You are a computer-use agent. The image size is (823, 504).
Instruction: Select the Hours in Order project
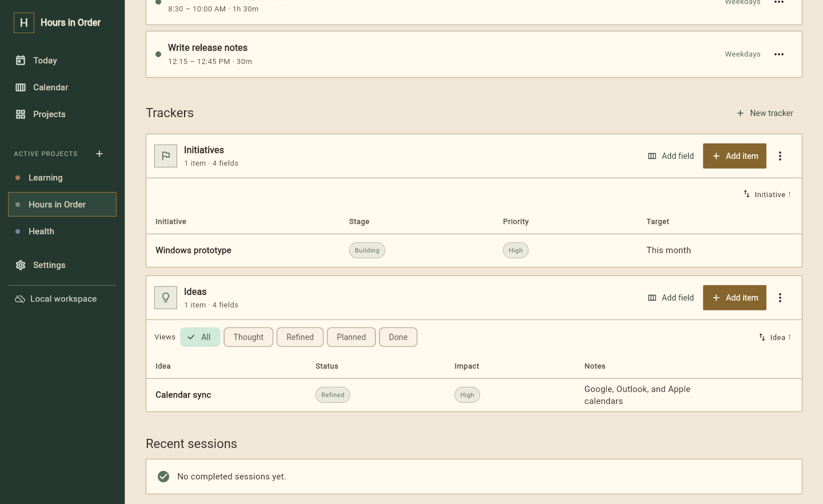(x=62, y=205)
